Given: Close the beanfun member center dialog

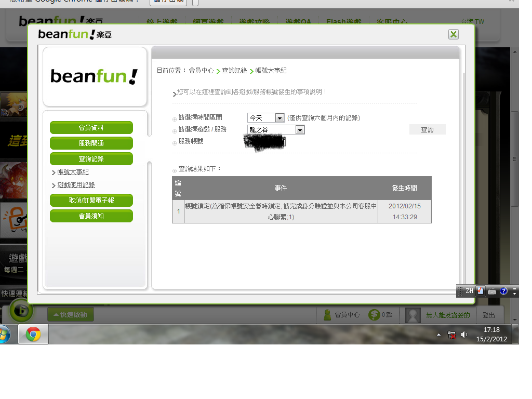Looking at the screenshot, I should click(x=453, y=34).
